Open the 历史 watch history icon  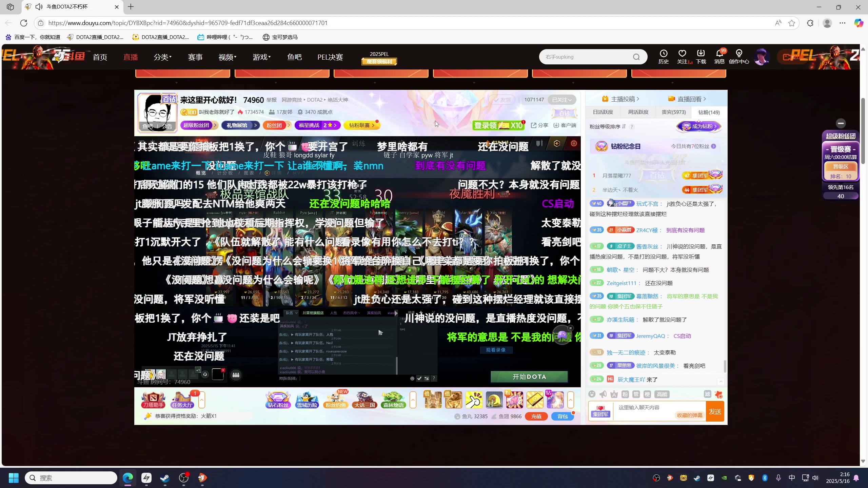[664, 57]
